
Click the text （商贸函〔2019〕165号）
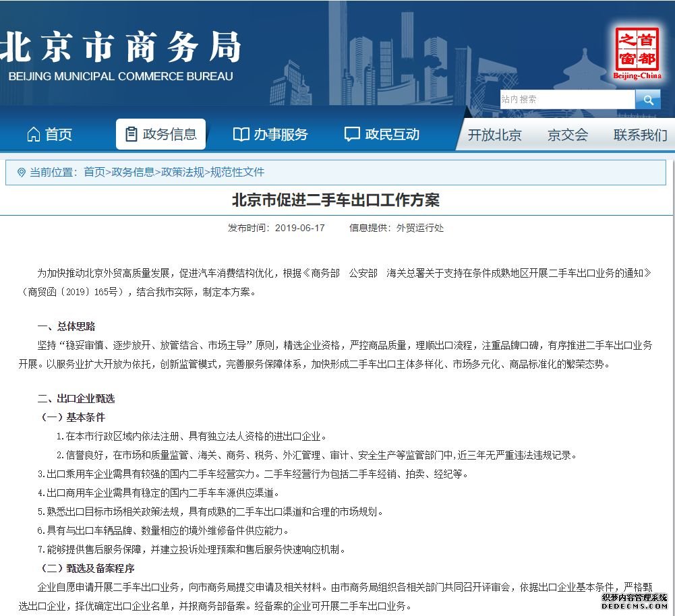point(72,292)
